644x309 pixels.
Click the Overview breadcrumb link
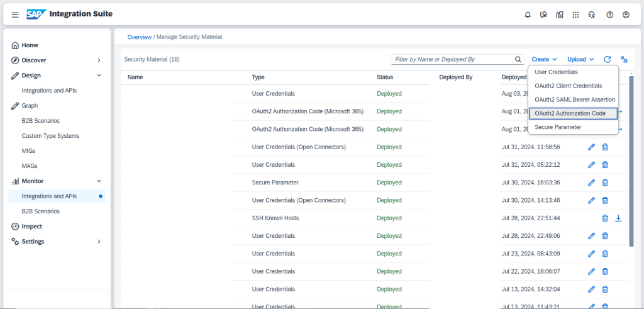139,37
